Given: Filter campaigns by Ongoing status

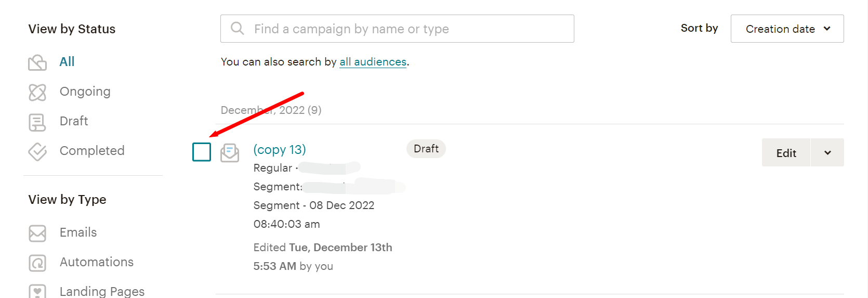Looking at the screenshot, I should click(x=85, y=92).
